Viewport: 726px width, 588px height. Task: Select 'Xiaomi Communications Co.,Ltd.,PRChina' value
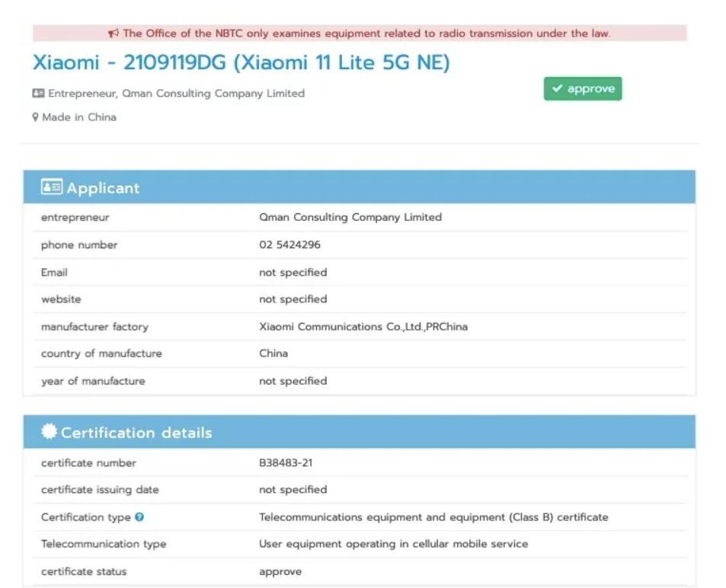point(363,327)
